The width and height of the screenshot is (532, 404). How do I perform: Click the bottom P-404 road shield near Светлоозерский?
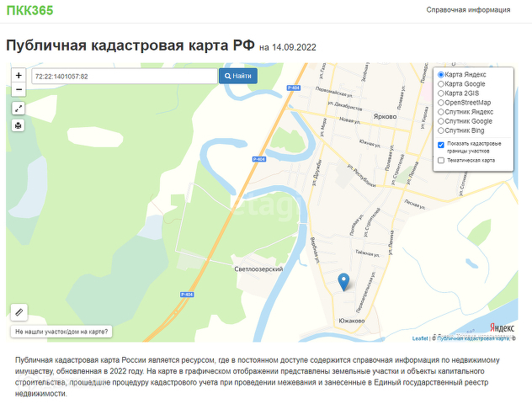point(187,295)
